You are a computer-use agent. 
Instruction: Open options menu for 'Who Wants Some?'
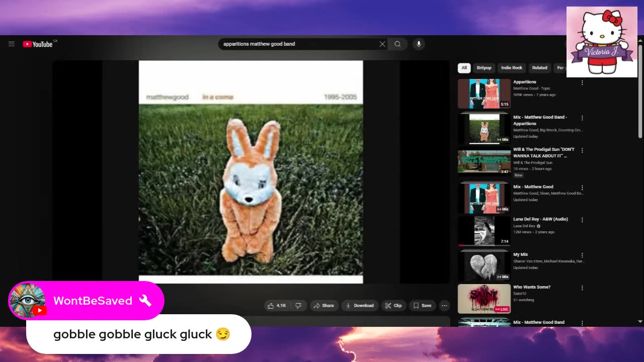582,288
